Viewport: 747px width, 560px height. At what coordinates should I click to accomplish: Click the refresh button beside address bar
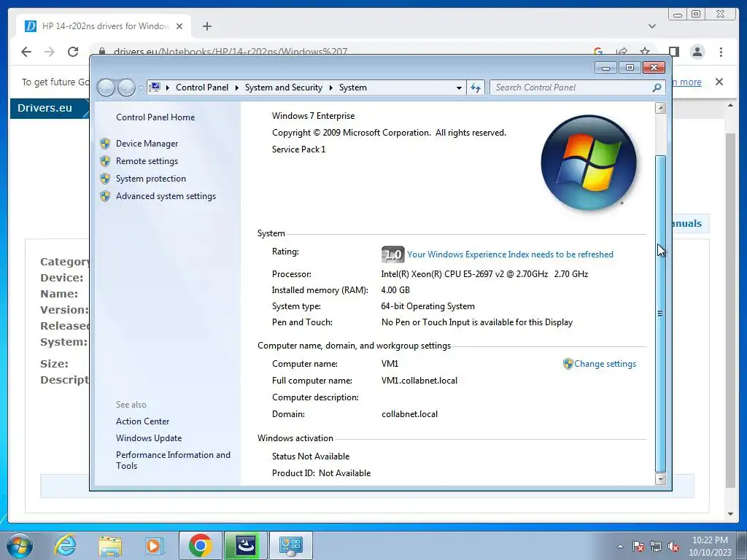476,87
